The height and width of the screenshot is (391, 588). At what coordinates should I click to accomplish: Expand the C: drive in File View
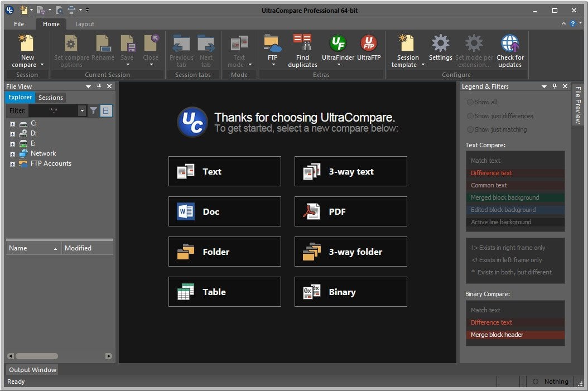12,123
